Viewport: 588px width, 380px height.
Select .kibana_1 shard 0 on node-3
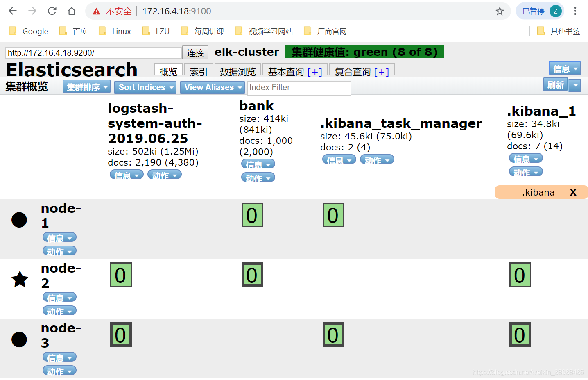pyautogui.click(x=520, y=334)
